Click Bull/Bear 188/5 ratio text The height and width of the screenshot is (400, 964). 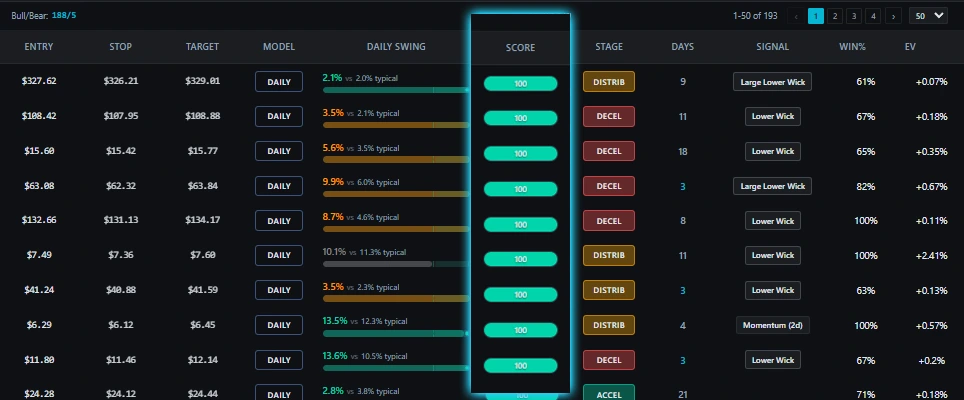coord(44,15)
